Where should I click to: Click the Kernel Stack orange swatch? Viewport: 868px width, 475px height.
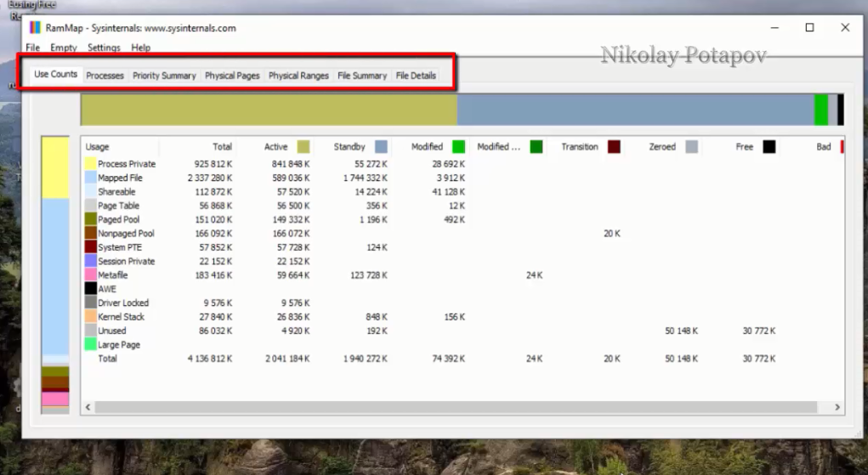[x=90, y=317]
